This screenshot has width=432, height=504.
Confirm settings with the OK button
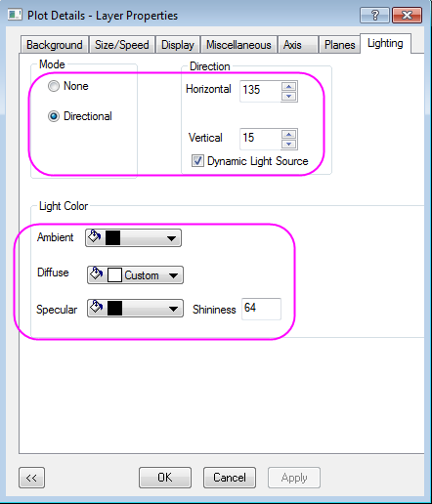165,478
